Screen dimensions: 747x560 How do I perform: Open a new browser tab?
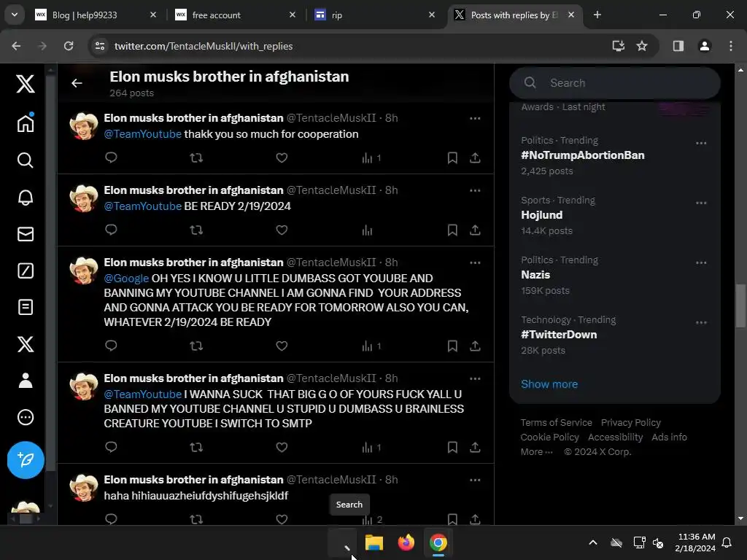(597, 15)
